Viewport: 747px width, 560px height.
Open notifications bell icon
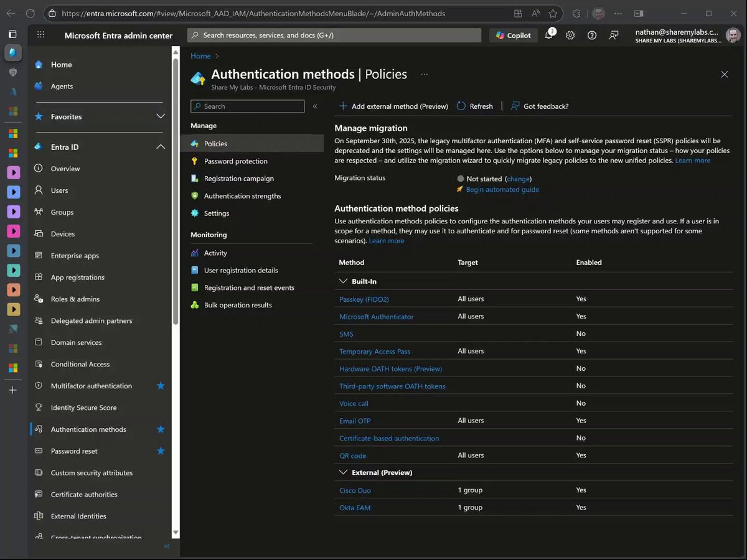[x=549, y=35]
